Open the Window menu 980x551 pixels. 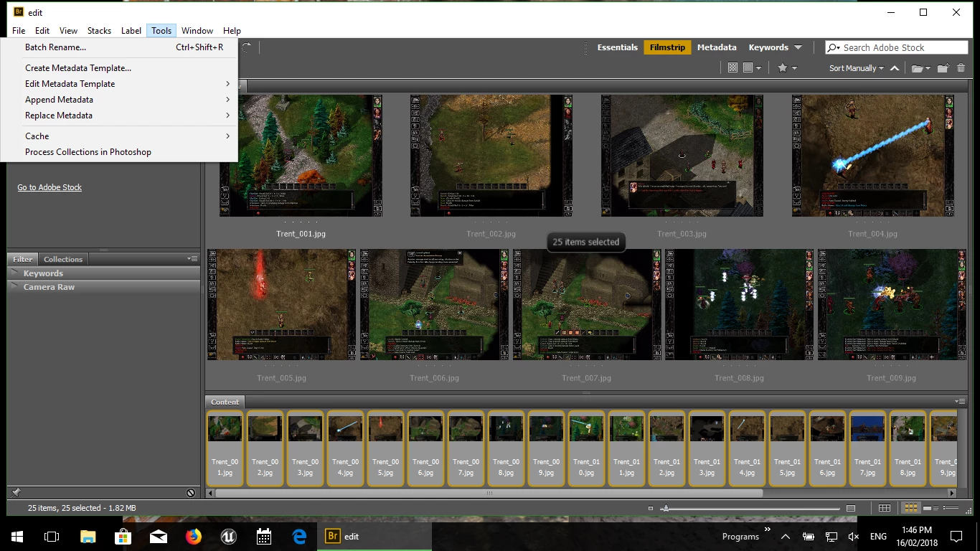[197, 31]
